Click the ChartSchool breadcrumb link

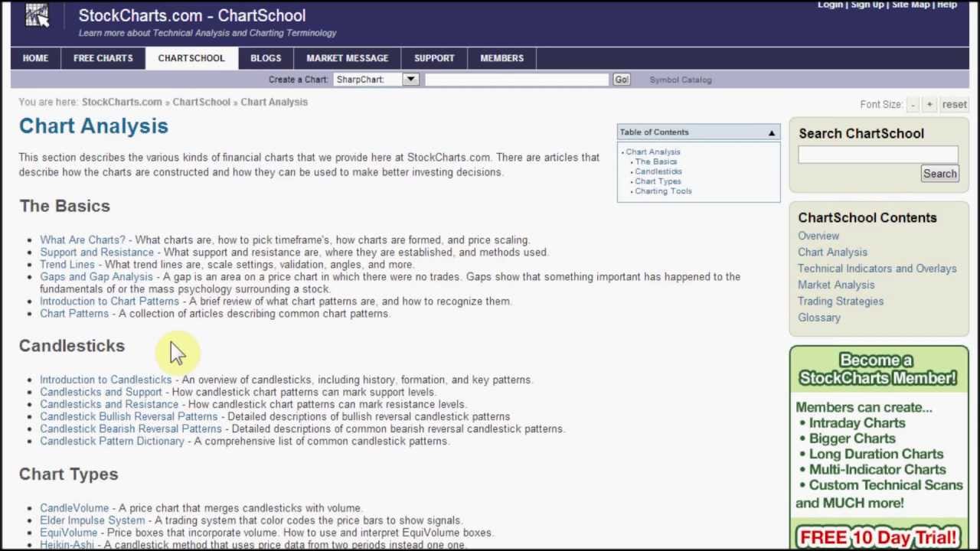[x=201, y=102]
